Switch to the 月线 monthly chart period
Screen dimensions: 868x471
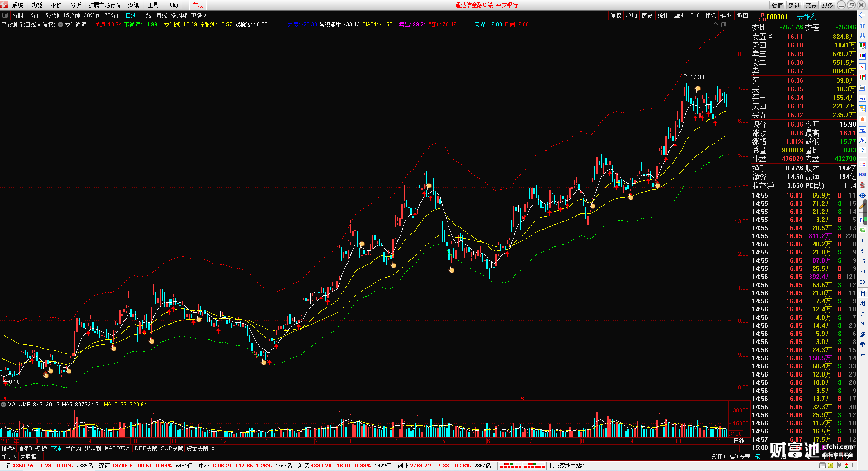click(x=162, y=15)
